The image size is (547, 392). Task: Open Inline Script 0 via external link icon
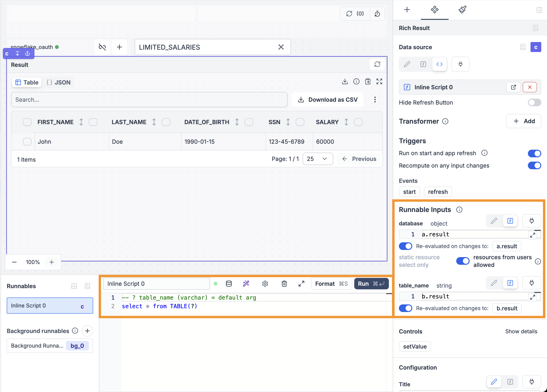(514, 87)
